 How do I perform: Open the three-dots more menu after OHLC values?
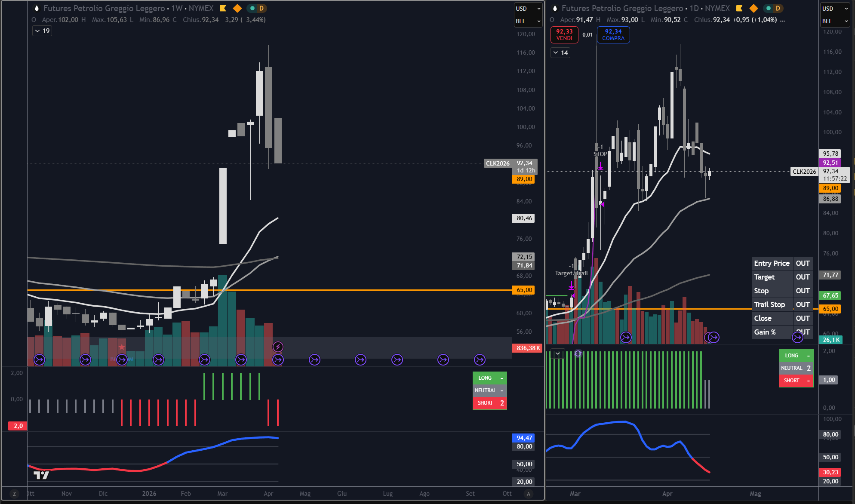(x=782, y=20)
